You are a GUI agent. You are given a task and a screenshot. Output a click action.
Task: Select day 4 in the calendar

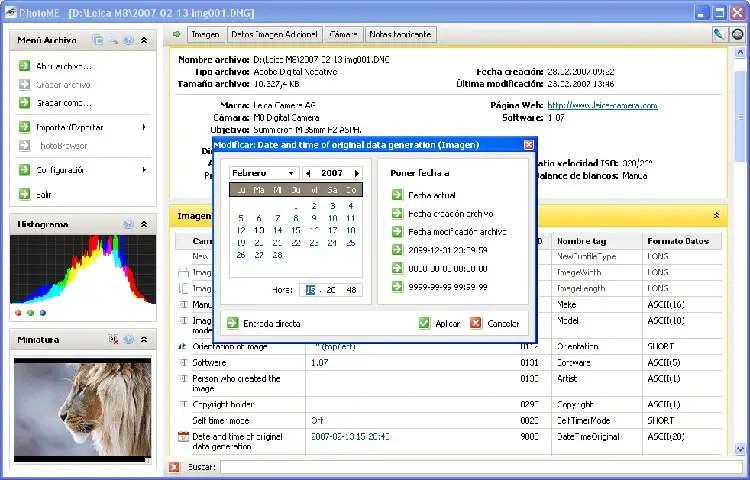click(351, 206)
